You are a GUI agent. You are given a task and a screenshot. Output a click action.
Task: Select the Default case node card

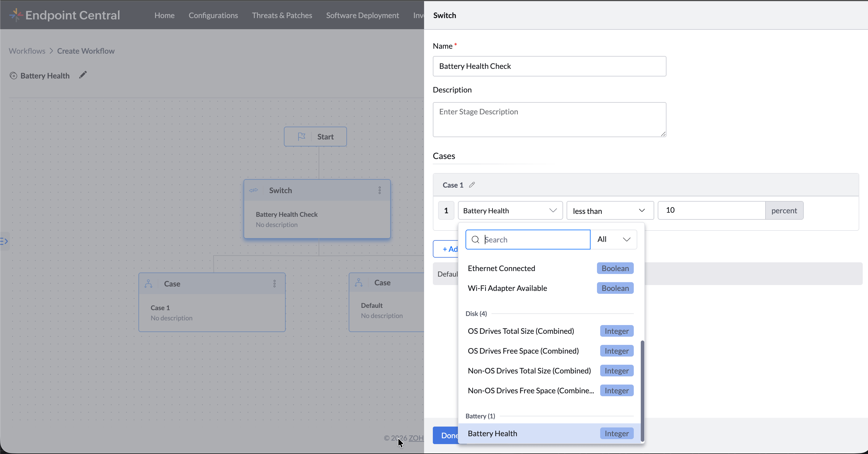tap(386, 302)
